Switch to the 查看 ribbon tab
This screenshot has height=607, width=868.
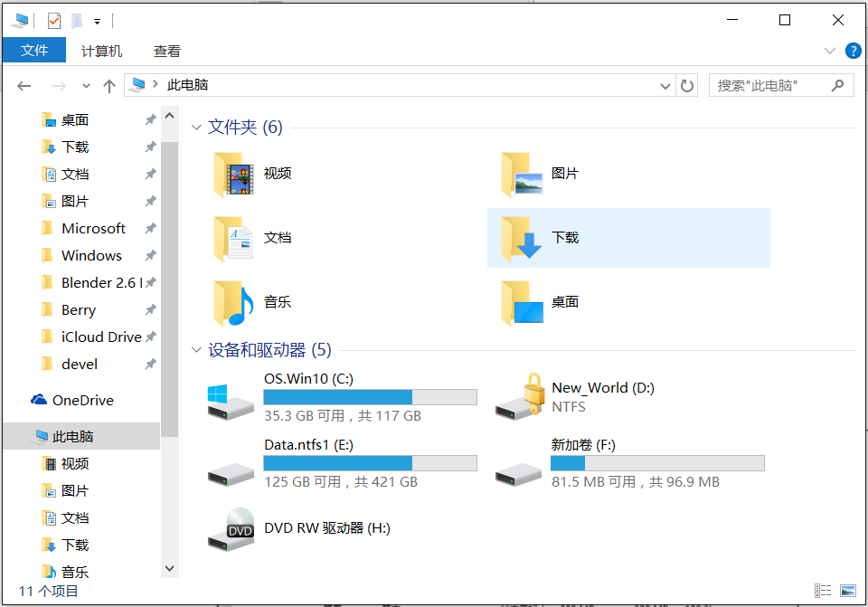point(167,52)
